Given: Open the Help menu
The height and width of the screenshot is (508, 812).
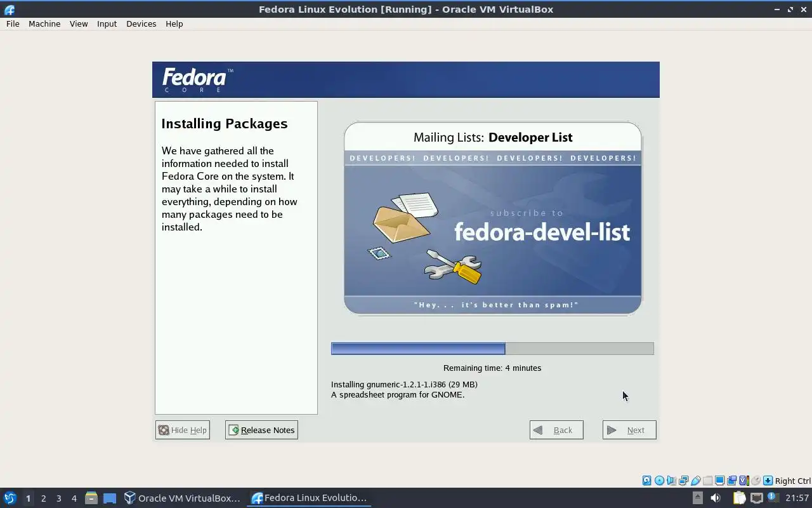Looking at the screenshot, I should tap(174, 23).
